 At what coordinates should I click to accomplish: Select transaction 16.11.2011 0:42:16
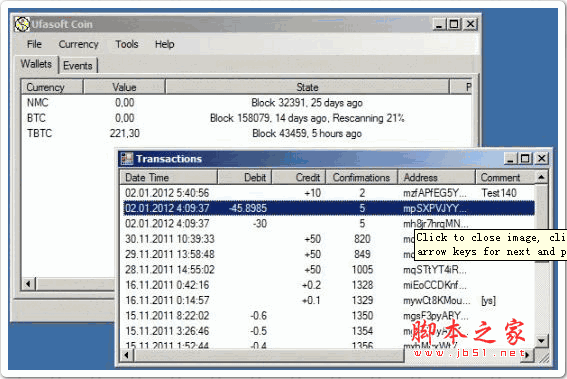(328, 285)
